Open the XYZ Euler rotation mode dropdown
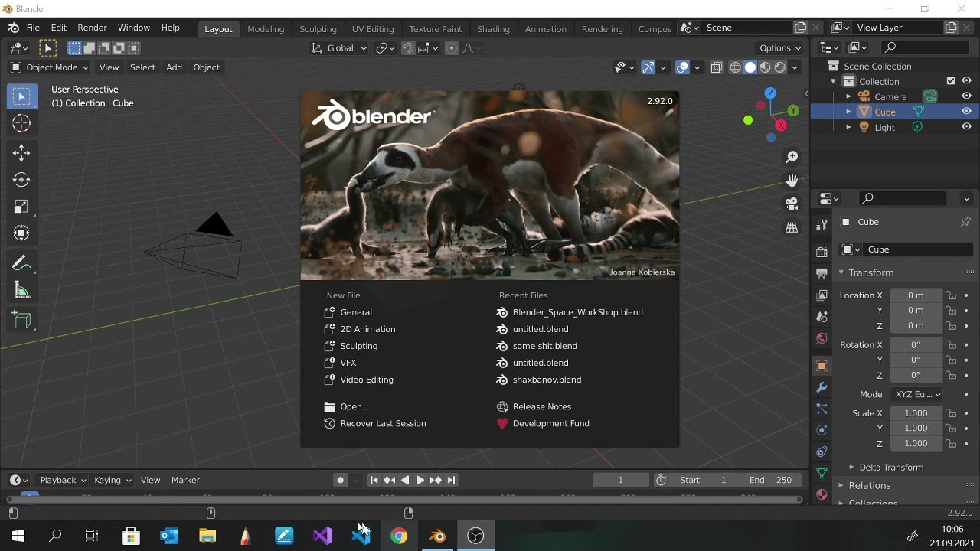The image size is (980, 551). [x=916, y=394]
